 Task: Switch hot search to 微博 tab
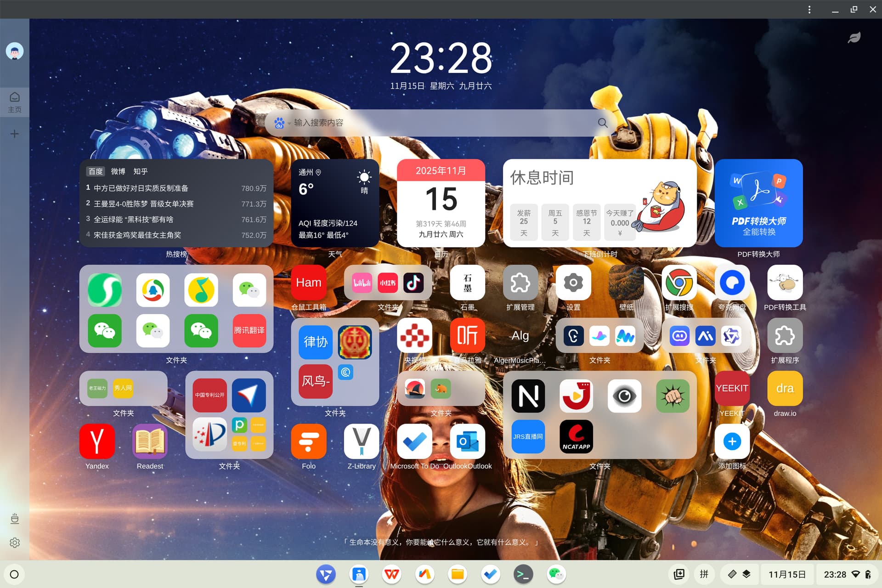118,171
